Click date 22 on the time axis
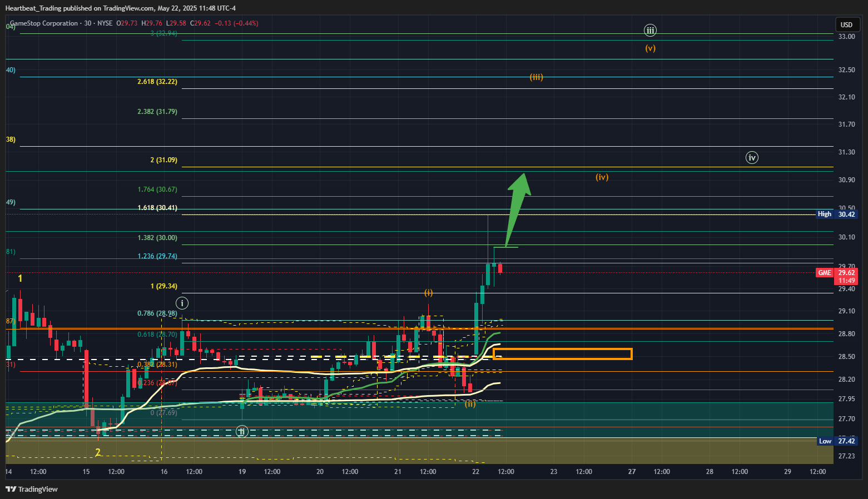868x499 pixels. [x=476, y=472]
